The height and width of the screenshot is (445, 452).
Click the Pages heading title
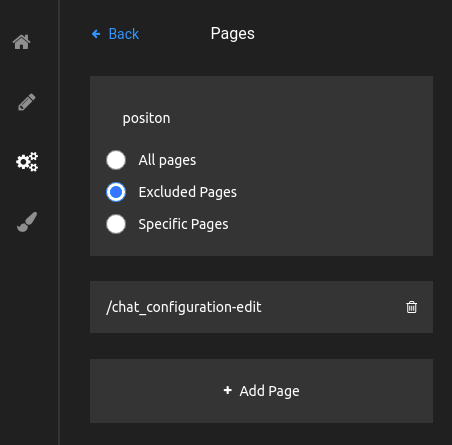pyautogui.click(x=233, y=34)
